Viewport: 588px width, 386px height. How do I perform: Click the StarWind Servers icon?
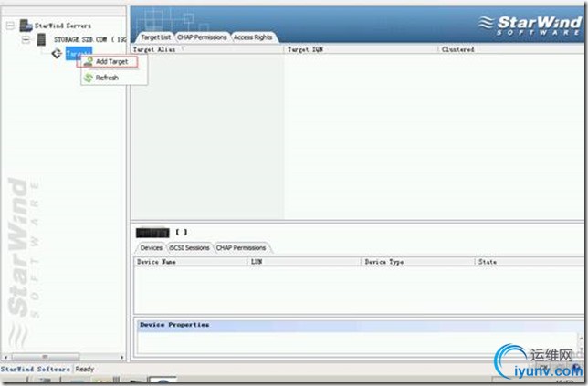pyautogui.click(x=26, y=26)
